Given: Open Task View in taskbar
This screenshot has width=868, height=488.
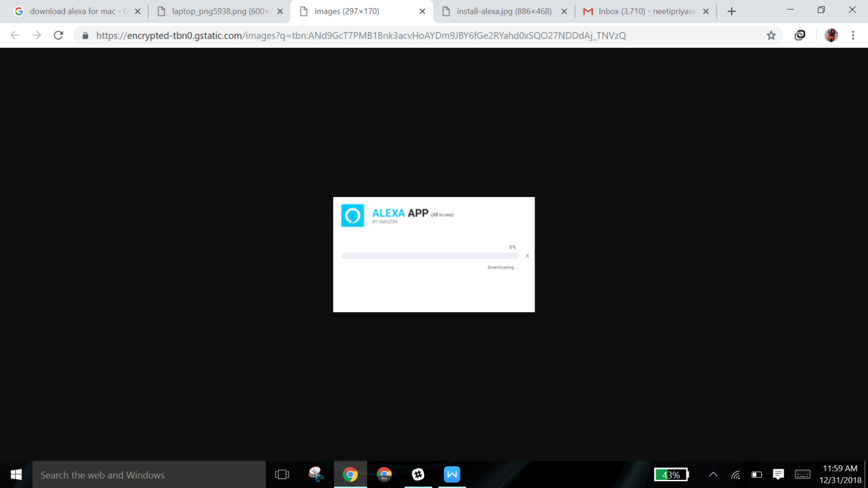Looking at the screenshot, I should coord(282,474).
